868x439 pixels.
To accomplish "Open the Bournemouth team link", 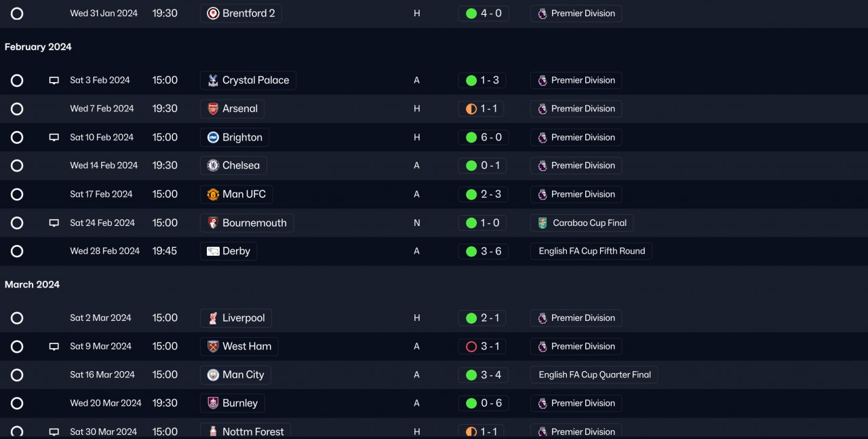I will pos(254,223).
